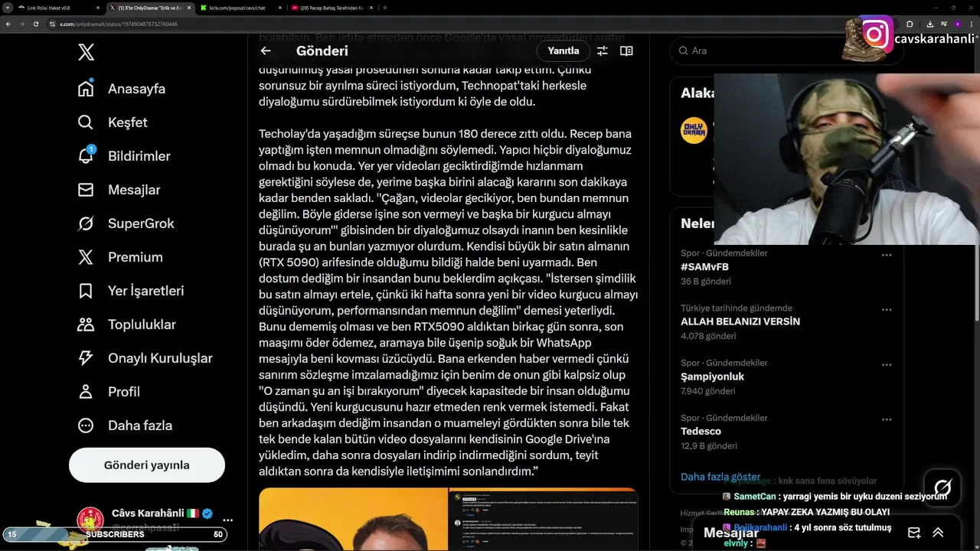The image size is (980, 551).
Task: Click the Spor · Gündemdekiler label above Tedesco
Action: pyautogui.click(x=724, y=418)
